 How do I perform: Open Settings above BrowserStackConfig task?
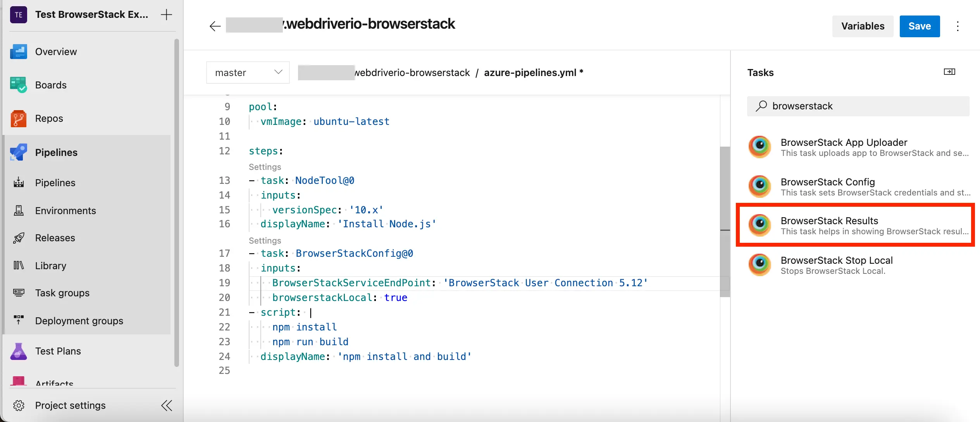[265, 240]
